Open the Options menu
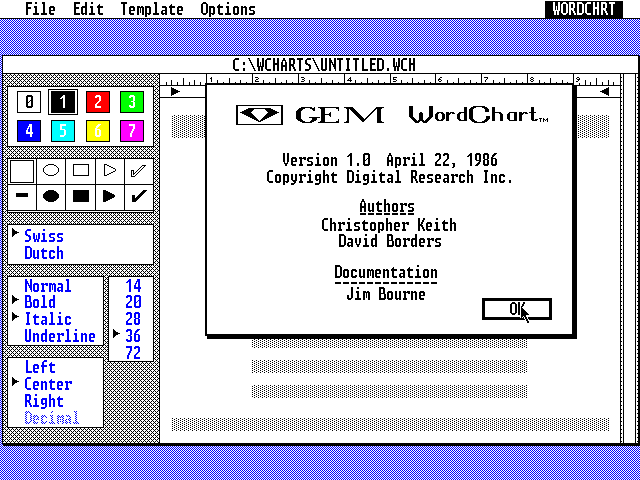 228,9
